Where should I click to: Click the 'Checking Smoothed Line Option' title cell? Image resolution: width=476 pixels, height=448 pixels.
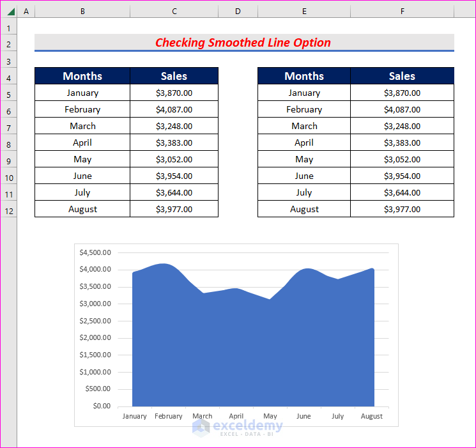[244, 43]
